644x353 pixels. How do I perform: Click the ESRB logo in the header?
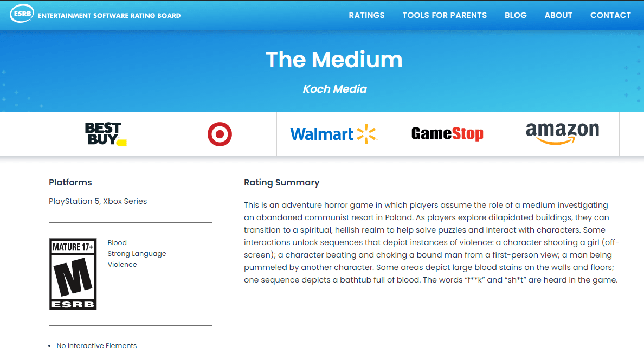[x=22, y=14]
